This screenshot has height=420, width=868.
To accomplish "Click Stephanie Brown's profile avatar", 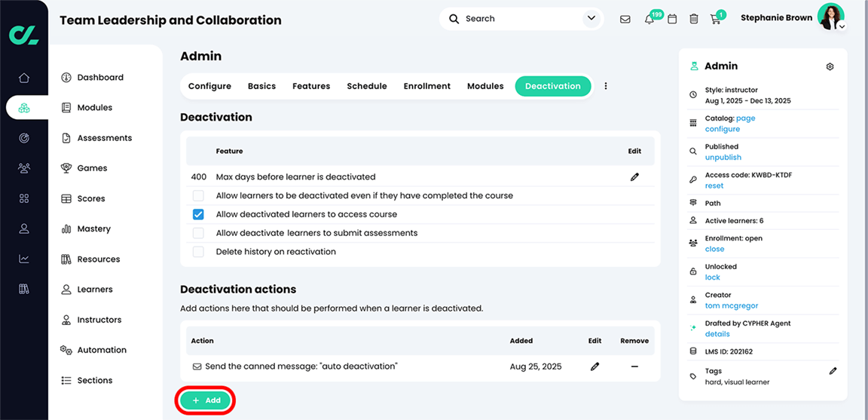I will [830, 17].
